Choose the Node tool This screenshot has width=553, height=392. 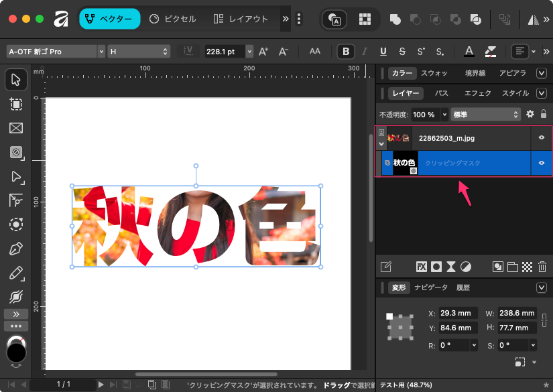[x=16, y=176]
